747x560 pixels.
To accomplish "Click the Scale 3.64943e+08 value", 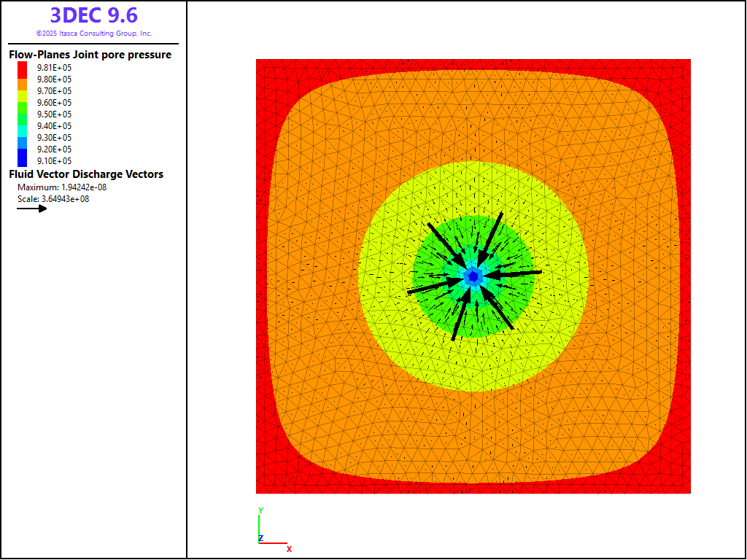I will pyautogui.click(x=53, y=199).
